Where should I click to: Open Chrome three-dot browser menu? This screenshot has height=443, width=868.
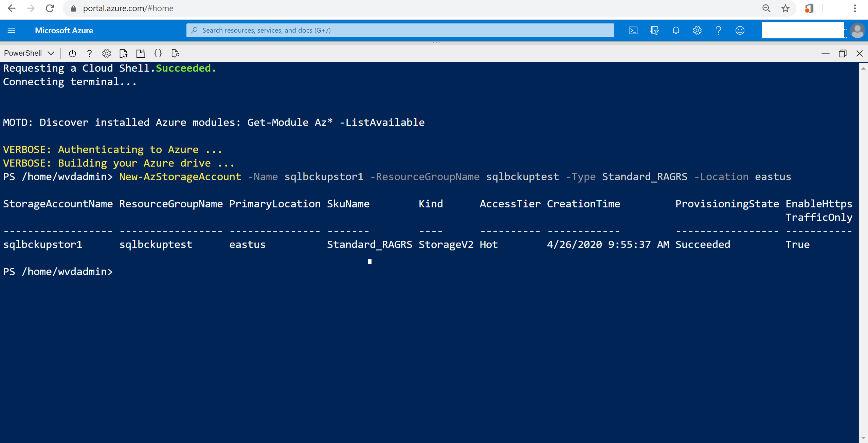(x=855, y=8)
